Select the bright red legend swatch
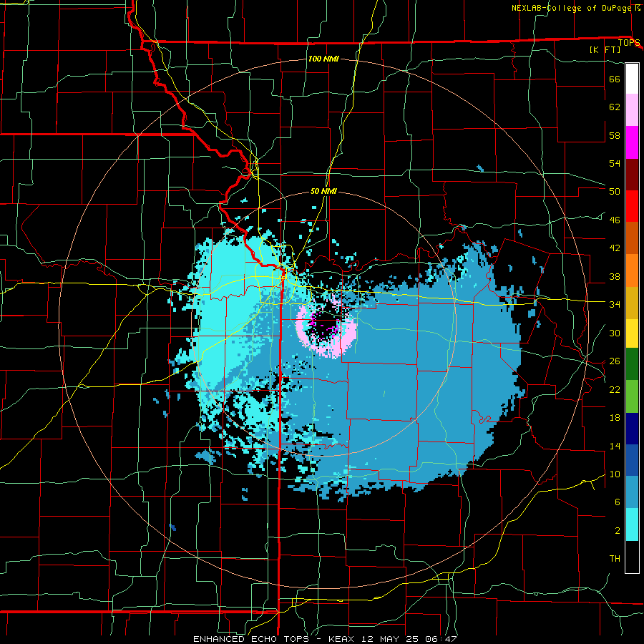Screen dimensions: 644x644 (632, 206)
